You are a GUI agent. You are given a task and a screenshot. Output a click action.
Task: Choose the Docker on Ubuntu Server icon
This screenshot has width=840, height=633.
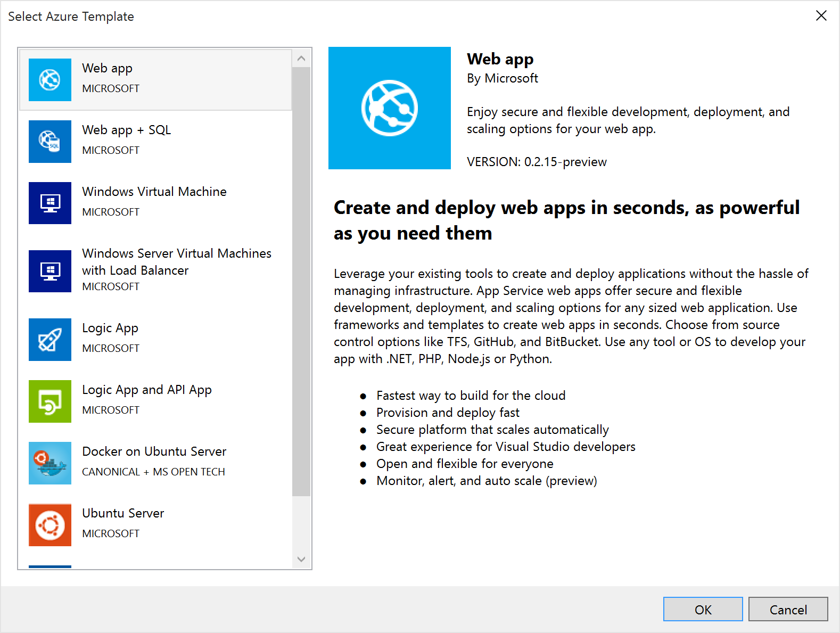click(x=50, y=463)
